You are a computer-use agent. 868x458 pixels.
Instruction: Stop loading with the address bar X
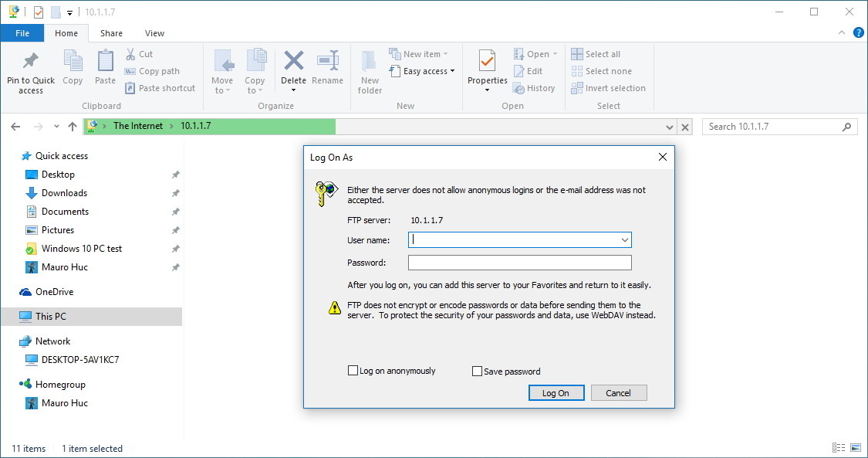pos(686,127)
